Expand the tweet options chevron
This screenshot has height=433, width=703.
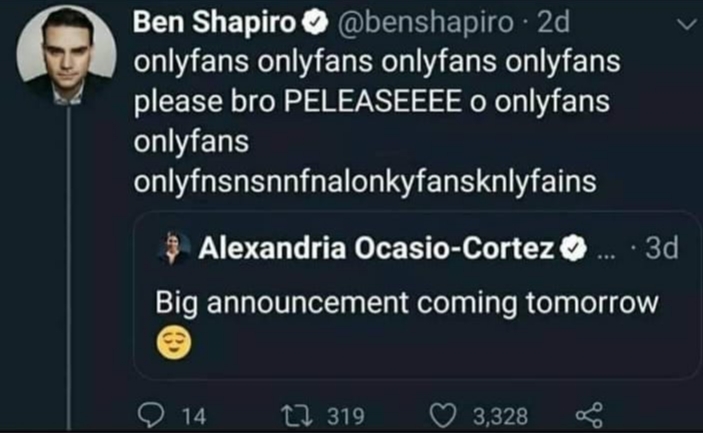(x=687, y=24)
